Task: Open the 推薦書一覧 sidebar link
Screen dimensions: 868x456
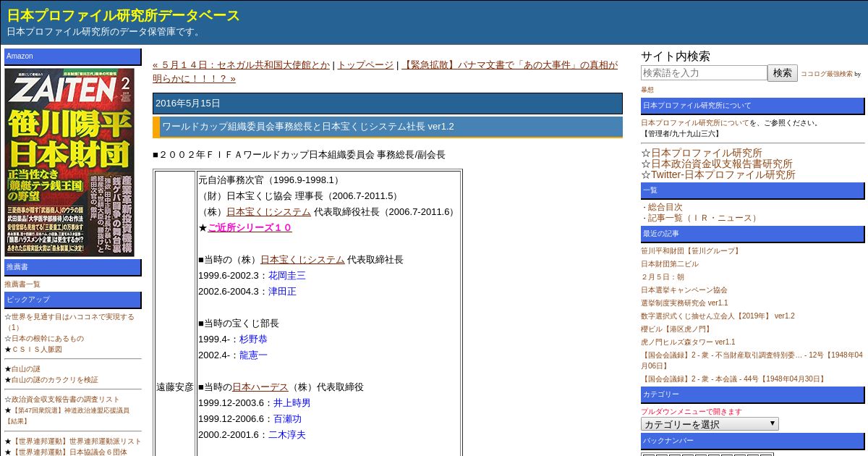Action: (x=22, y=284)
